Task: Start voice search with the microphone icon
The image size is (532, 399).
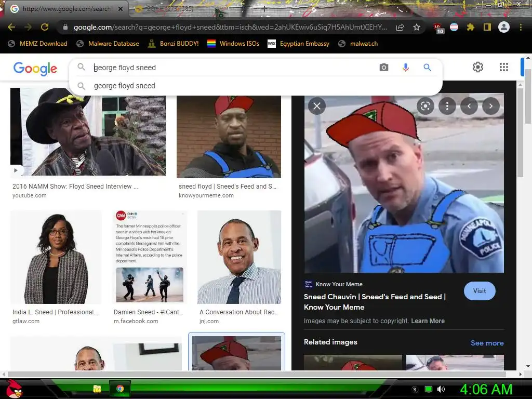Action: pos(405,68)
